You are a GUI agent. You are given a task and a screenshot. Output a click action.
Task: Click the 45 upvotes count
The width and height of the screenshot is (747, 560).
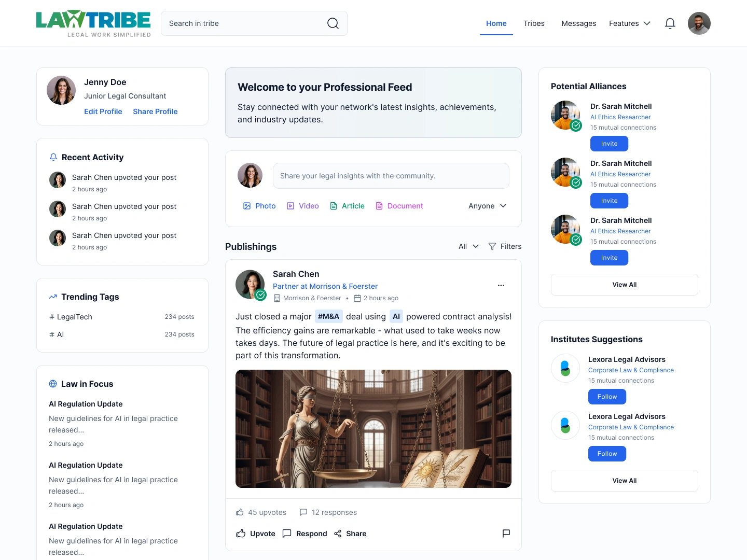[261, 512]
